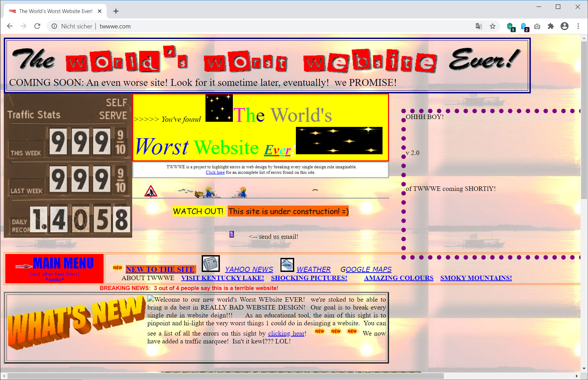Open the Chrome three-dot menu
Viewport: 588px width, 380px height.
pyautogui.click(x=578, y=26)
